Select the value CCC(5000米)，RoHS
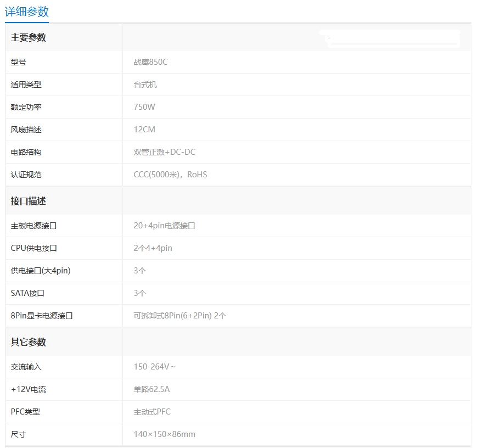The image size is (483, 448). (170, 175)
